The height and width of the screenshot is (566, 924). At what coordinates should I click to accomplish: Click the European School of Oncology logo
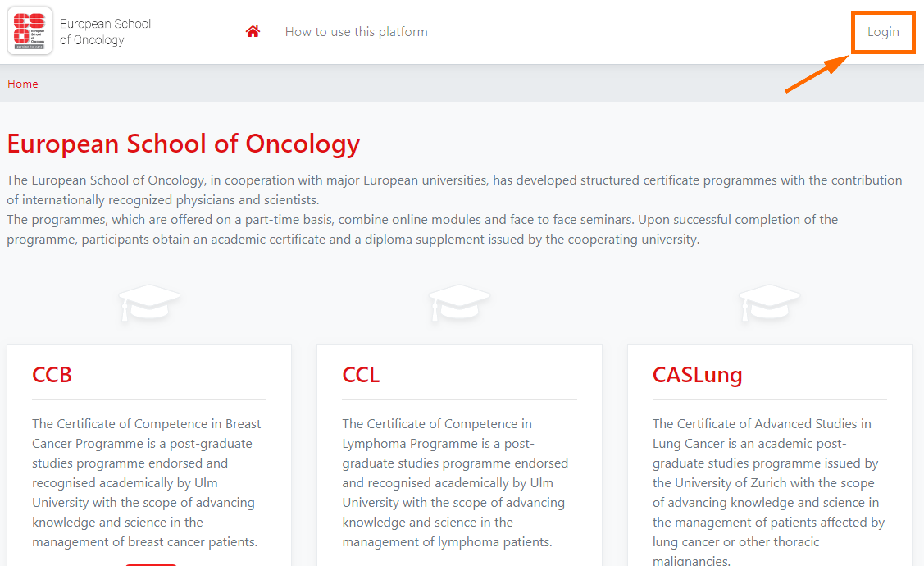tap(30, 30)
